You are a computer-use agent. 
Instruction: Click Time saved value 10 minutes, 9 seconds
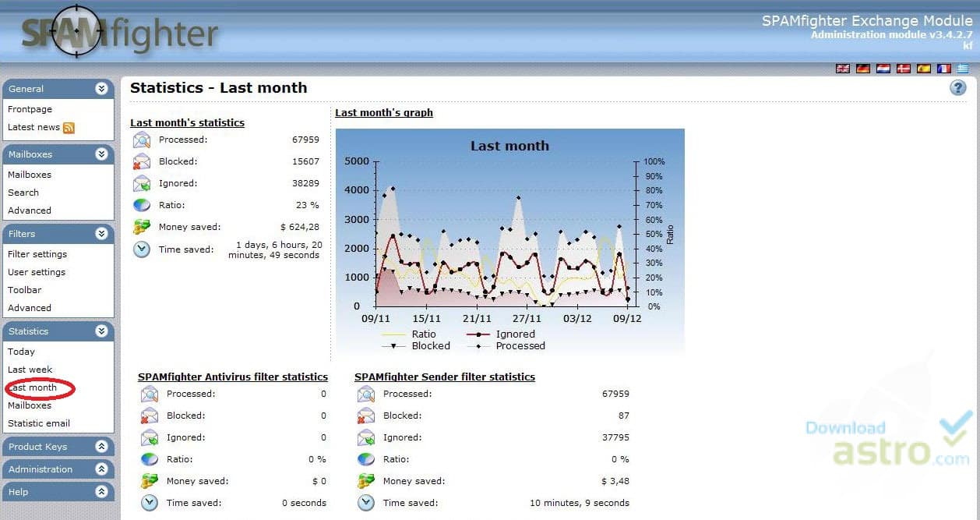(580, 503)
